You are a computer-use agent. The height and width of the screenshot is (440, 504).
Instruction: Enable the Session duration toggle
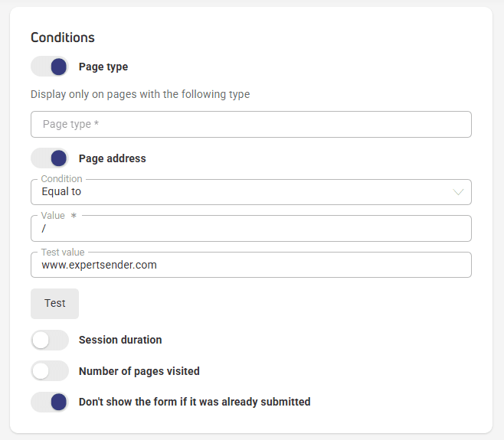coord(50,340)
